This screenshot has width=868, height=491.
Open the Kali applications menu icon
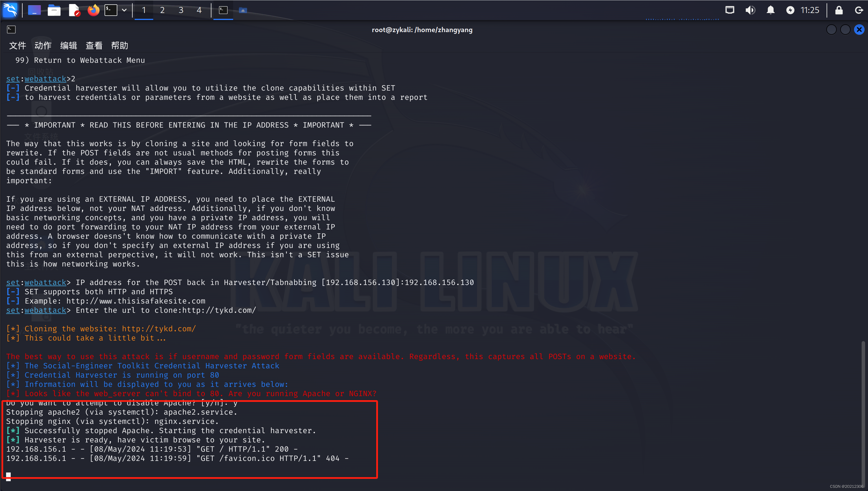click(10, 10)
